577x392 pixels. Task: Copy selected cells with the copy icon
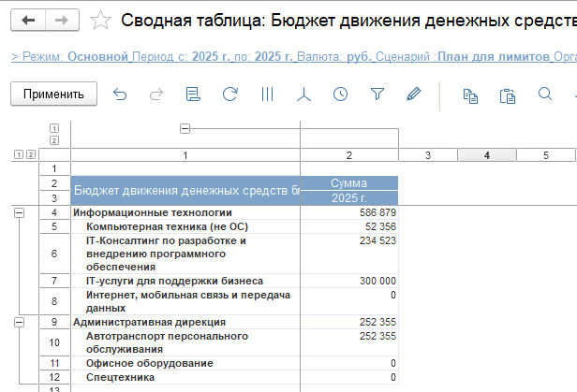(x=470, y=94)
